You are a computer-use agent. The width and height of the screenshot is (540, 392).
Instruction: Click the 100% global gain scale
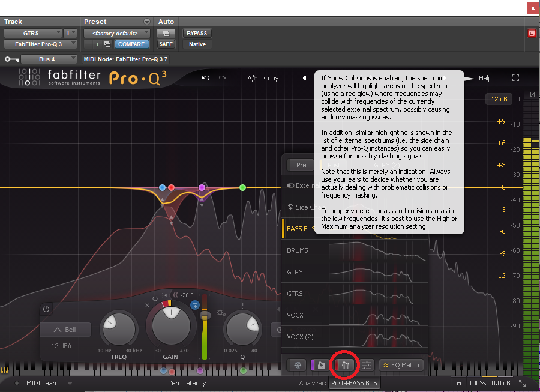click(x=477, y=383)
